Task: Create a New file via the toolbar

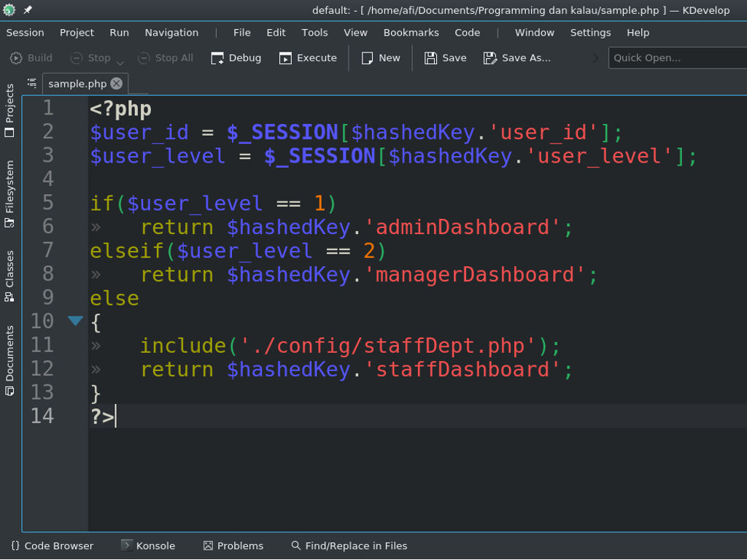Action: pos(380,58)
